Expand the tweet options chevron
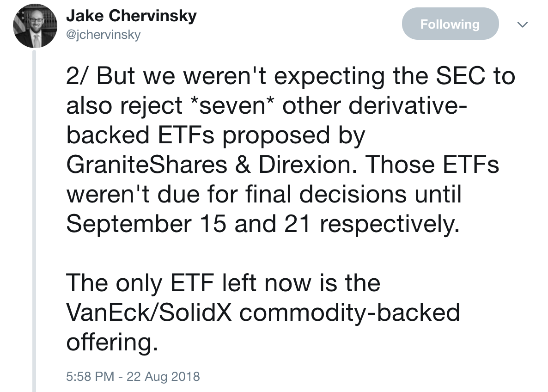Image resolution: width=548 pixels, height=392 pixels. click(523, 24)
